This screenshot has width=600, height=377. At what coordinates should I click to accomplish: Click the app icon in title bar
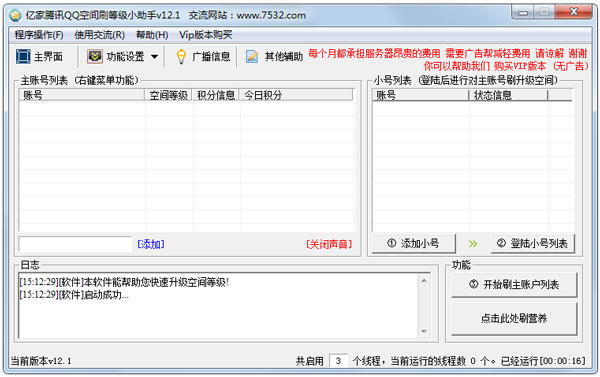pos(15,15)
